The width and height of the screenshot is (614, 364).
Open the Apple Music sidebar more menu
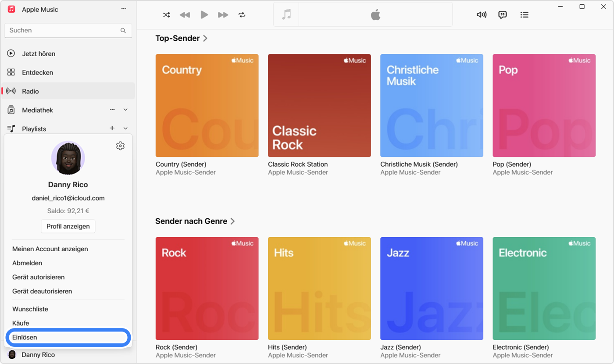[x=124, y=9]
